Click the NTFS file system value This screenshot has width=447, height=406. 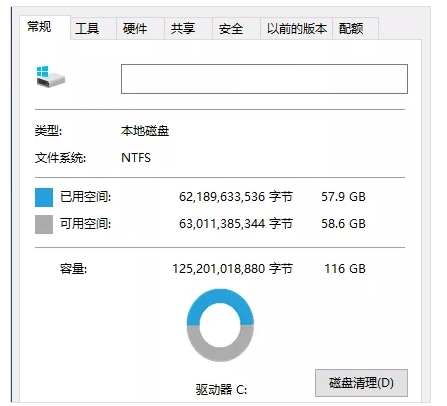(x=136, y=158)
